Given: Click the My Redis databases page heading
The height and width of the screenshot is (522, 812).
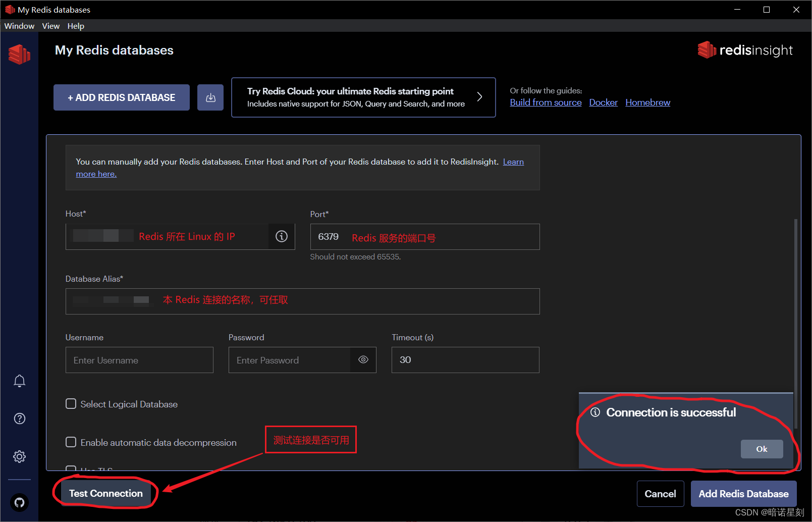Looking at the screenshot, I should pyautogui.click(x=114, y=50).
